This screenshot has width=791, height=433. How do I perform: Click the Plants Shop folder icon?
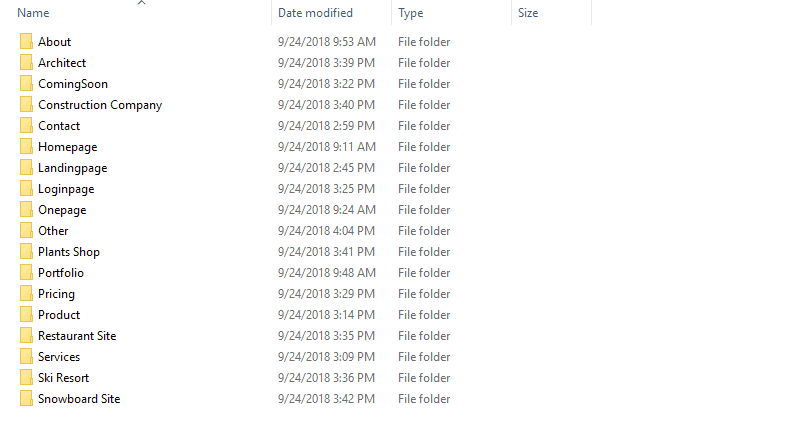pyautogui.click(x=26, y=252)
